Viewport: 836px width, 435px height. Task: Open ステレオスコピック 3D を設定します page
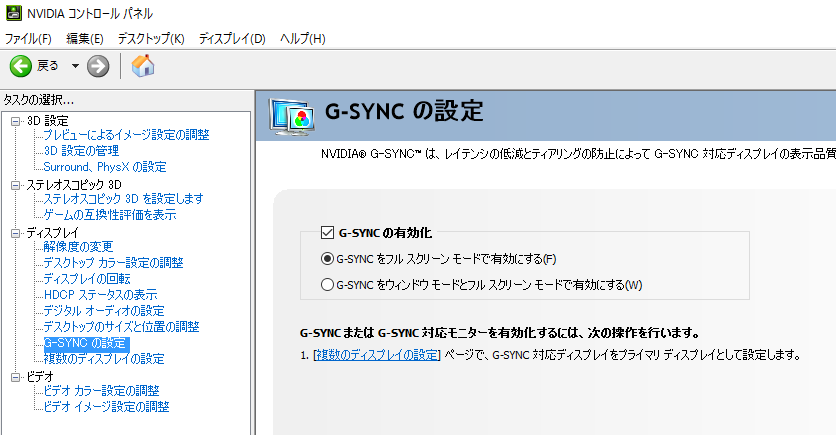point(124,199)
